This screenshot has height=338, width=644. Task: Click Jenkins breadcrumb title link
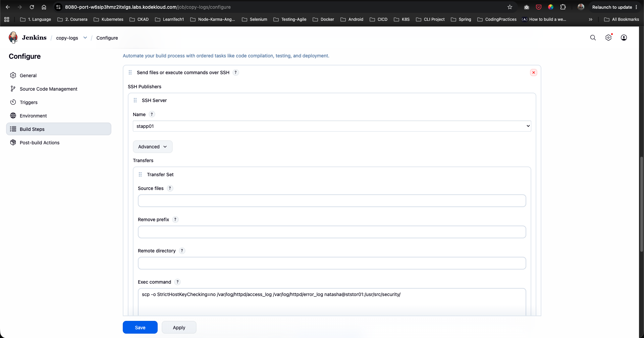pos(34,38)
